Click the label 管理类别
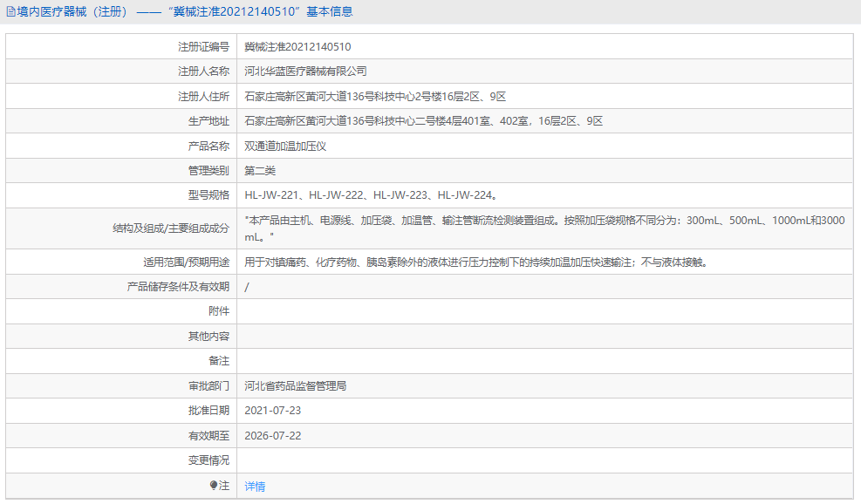 [208, 171]
